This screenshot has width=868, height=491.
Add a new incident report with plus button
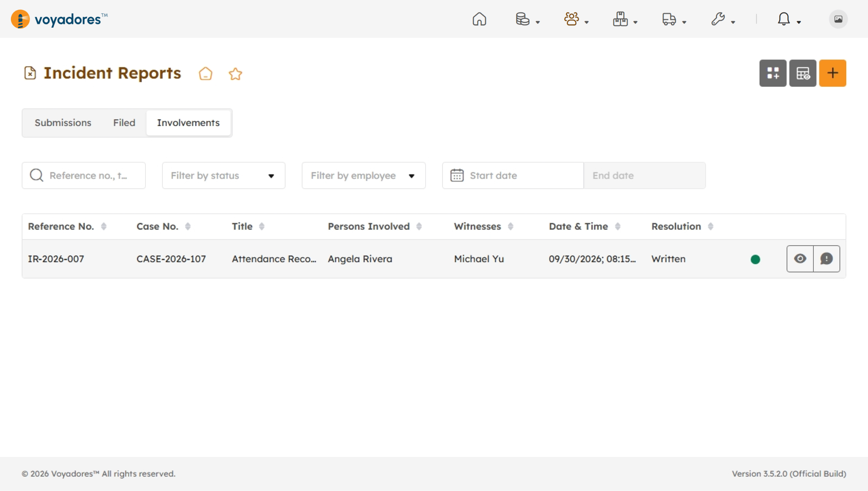pos(833,73)
